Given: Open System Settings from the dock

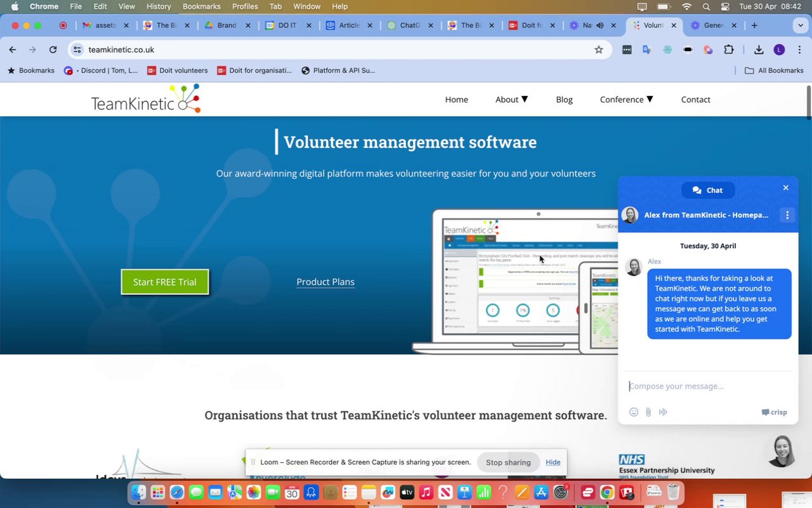Looking at the screenshot, I should pos(561,492).
